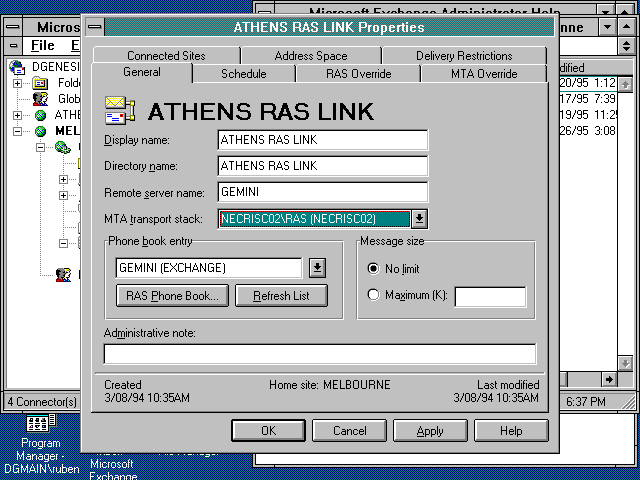640x480 pixels.
Task: Switch to the MTA Override tab
Action: 484,74
